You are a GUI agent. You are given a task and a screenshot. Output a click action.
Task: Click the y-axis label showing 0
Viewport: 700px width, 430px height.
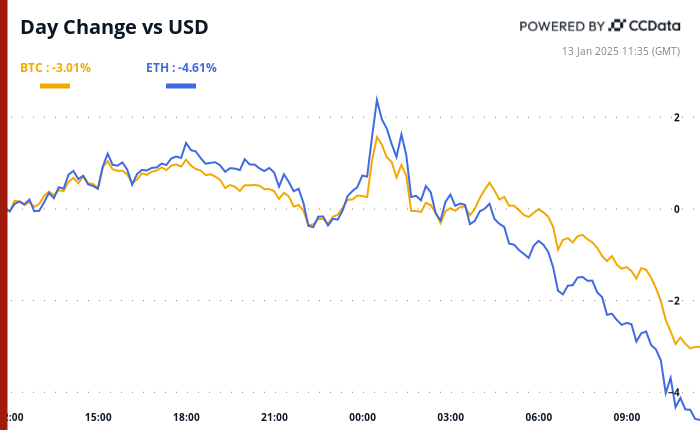click(677, 209)
